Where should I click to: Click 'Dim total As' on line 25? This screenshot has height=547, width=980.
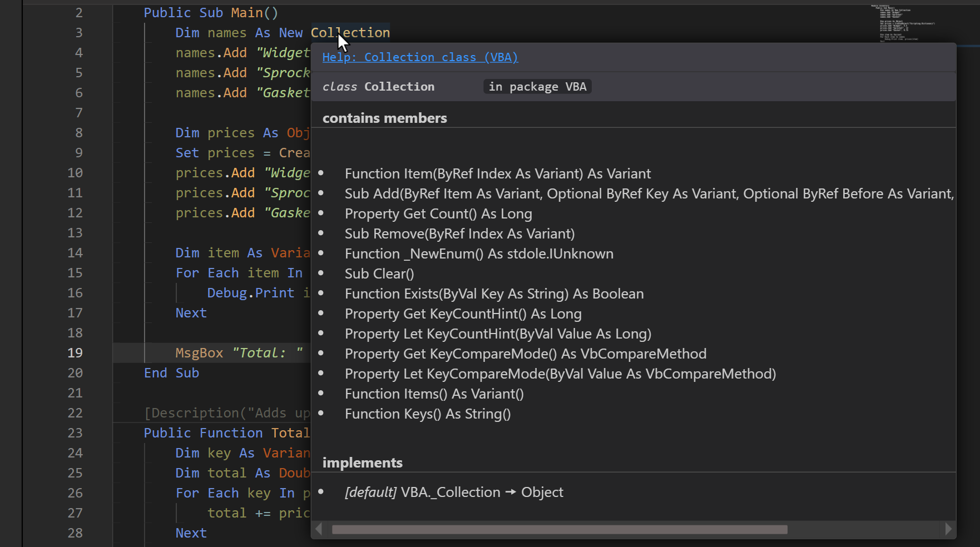[223, 473]
